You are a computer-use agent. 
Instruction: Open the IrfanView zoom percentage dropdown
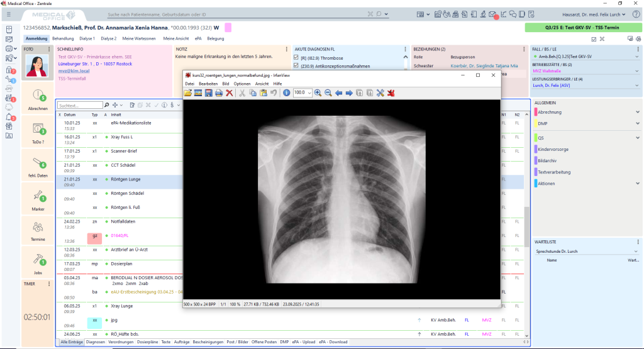point(309,92)
